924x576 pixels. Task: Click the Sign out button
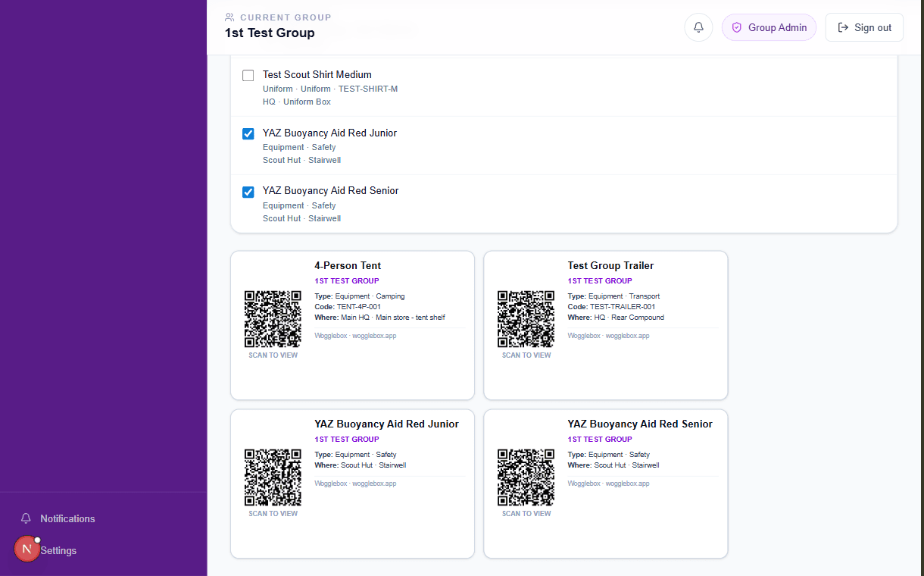(864, 27)
